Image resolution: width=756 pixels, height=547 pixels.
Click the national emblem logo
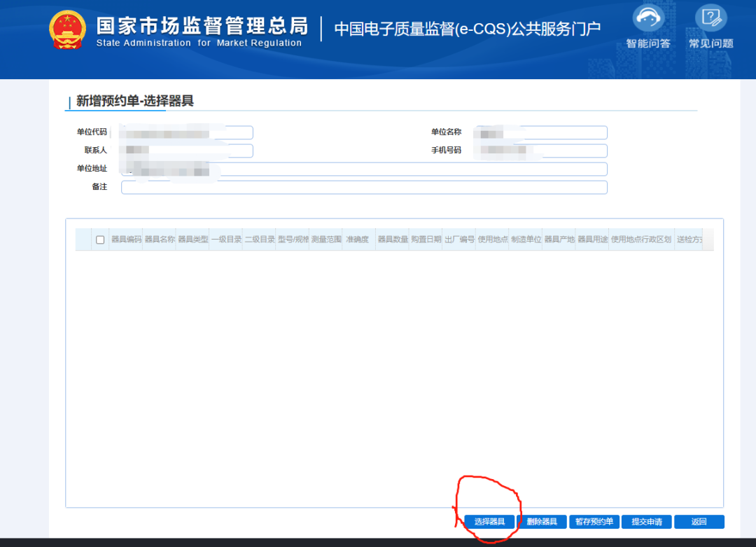(x=66, y=29)
